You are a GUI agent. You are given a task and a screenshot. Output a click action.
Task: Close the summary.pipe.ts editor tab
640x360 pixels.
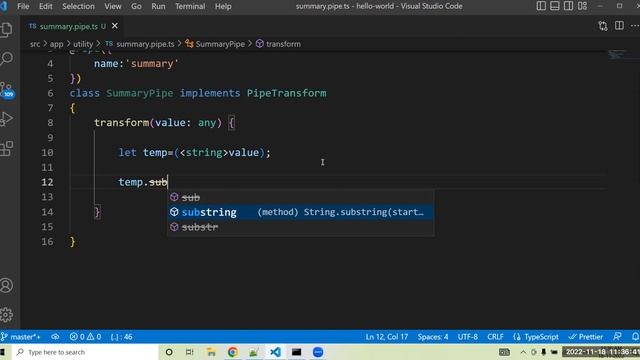(115, 26)
